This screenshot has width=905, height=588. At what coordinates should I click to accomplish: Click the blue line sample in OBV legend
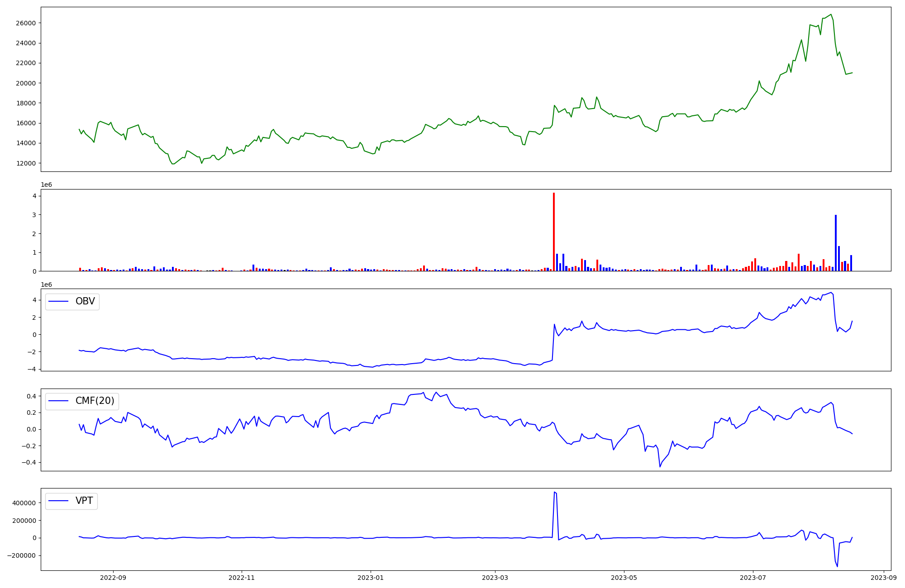(x=58, y=302)
